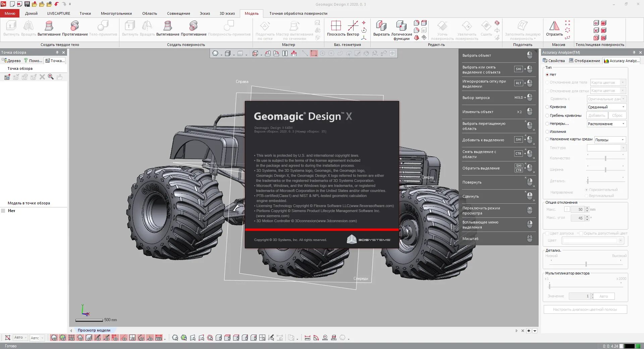Click Настроить диапазон цветной полосы button
Screen dimensions: 644x349
pos(585,309)
